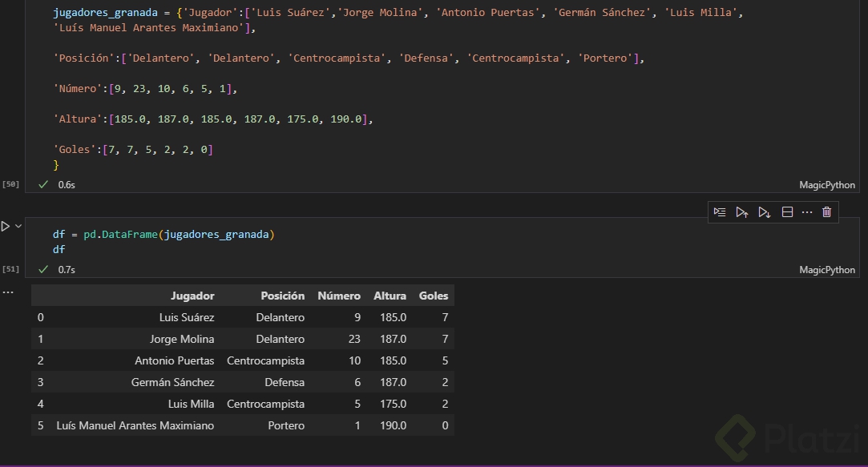Select Altura value 190.0 in table
The width and height of the screenshot is (868, 467).
click(x=393, y=425)
